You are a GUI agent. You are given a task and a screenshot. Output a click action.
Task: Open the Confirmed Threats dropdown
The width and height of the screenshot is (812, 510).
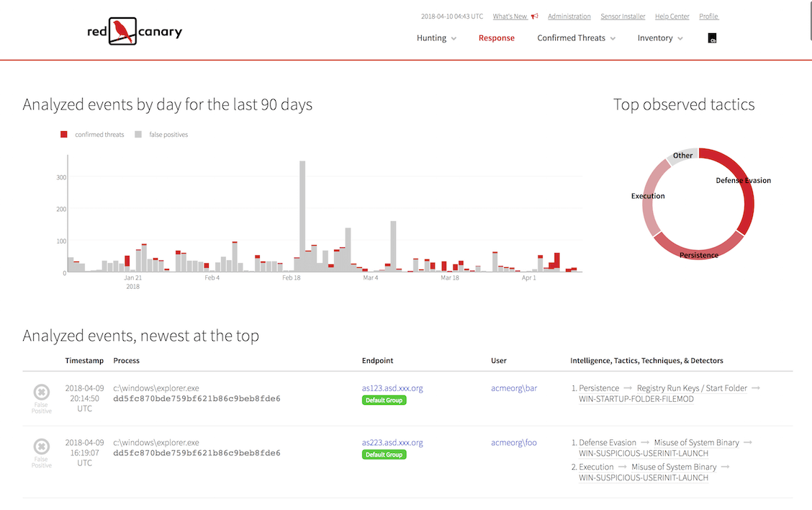point(576,38)
